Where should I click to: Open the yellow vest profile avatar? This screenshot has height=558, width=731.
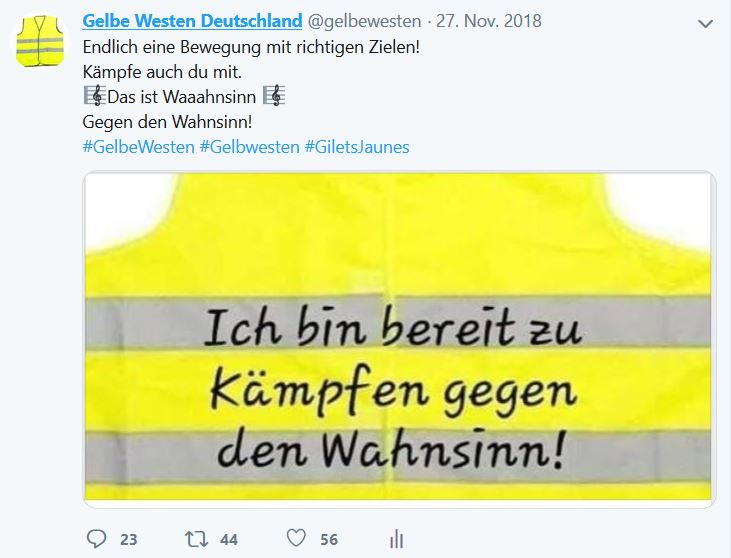40,41
